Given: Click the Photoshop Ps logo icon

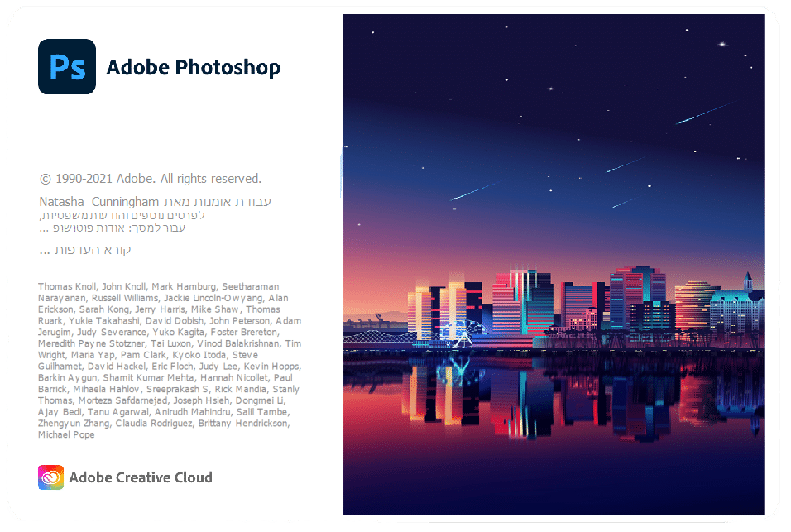Looking at the screenshot, I should 67,66.
